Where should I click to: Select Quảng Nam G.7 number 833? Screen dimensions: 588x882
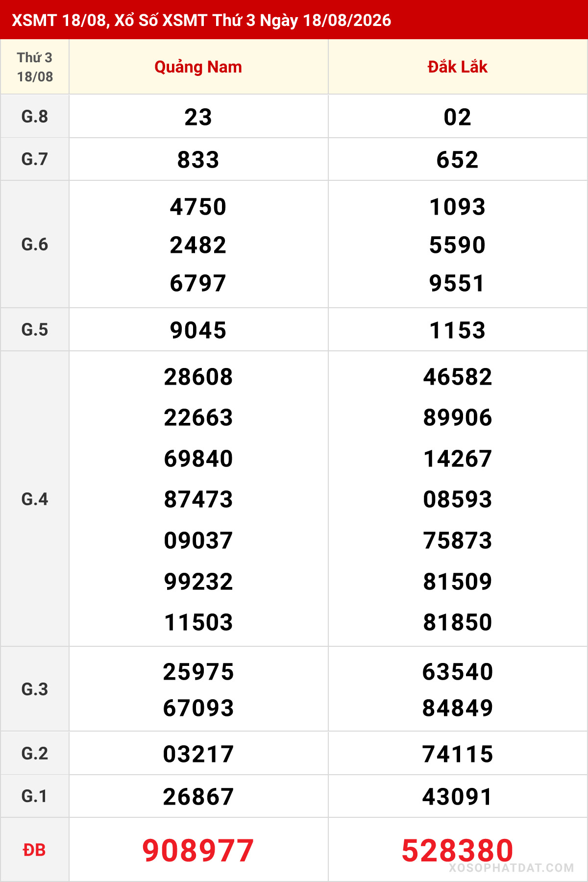click(198, 160)
